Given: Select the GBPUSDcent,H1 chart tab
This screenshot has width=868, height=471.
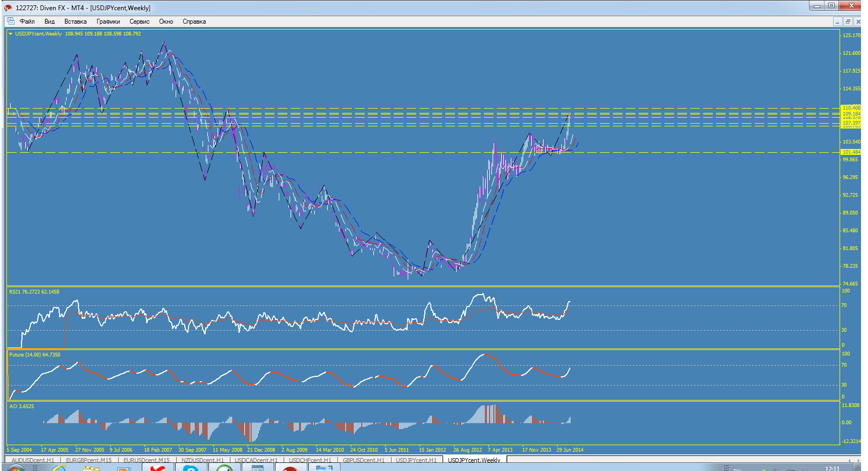Looking at the screenshot, I should [364, 460].
